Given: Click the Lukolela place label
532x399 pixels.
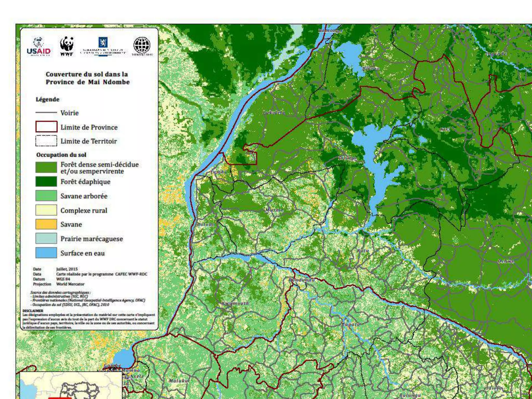Looking at the screenshot, I should 274,112.
